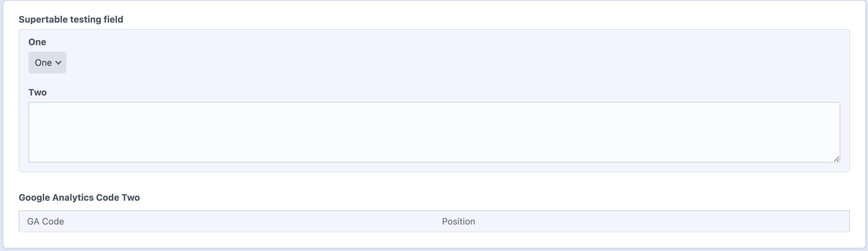Click the Position column header
Screen dimensions: 868x251
click(x=459, y=221)
